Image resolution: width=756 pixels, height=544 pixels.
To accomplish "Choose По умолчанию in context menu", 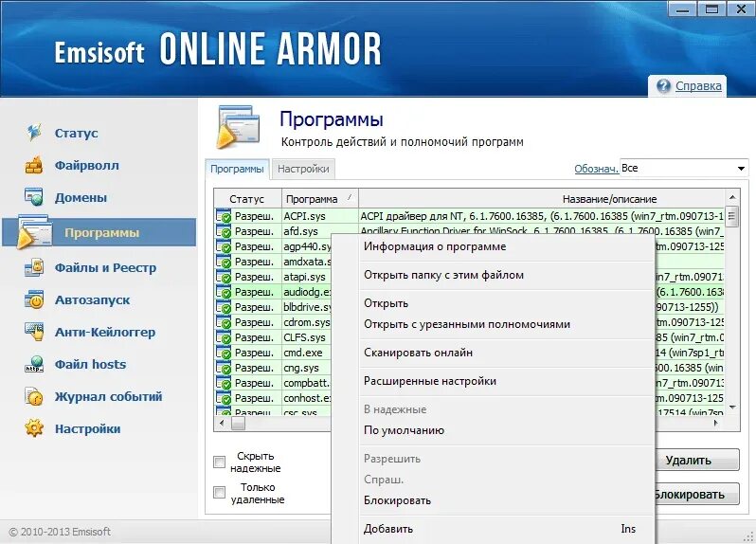I will click(x=404, y=430).
